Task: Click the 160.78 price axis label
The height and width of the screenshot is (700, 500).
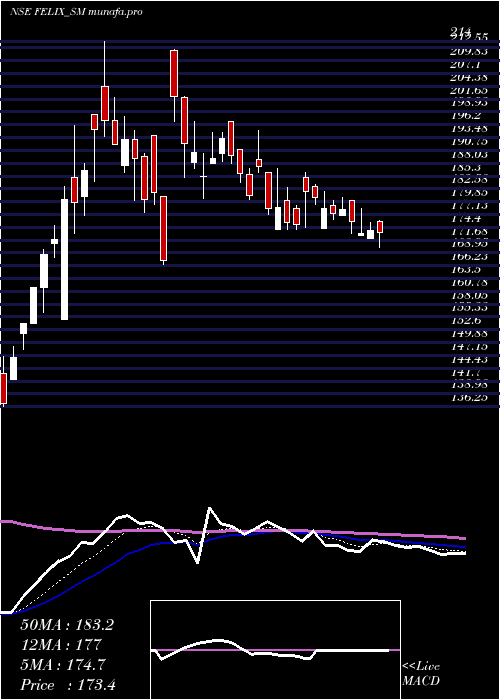Action: tap(468, 283)
